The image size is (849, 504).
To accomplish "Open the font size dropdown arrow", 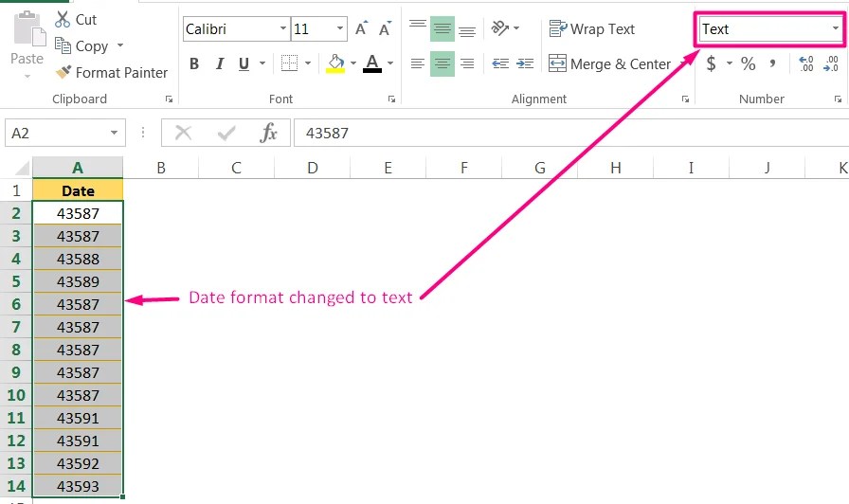I will (x=340, y=28).
